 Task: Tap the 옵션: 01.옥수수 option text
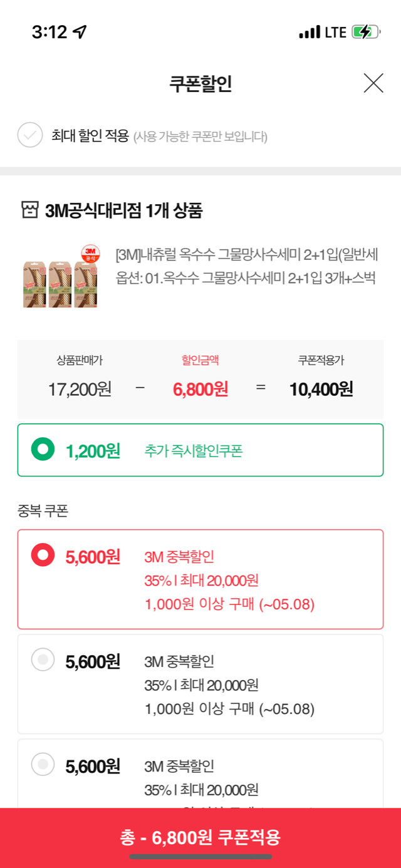pos(246,277)
